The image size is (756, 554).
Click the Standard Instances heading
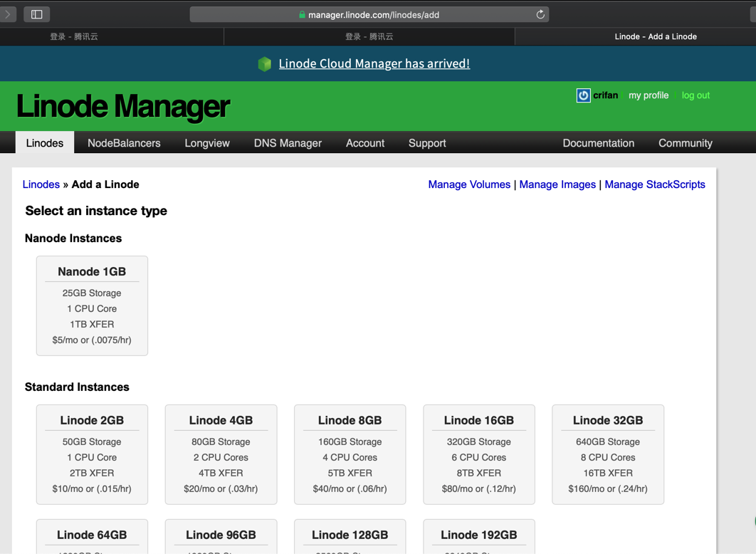pyautogui.click(x=77, y=387)
